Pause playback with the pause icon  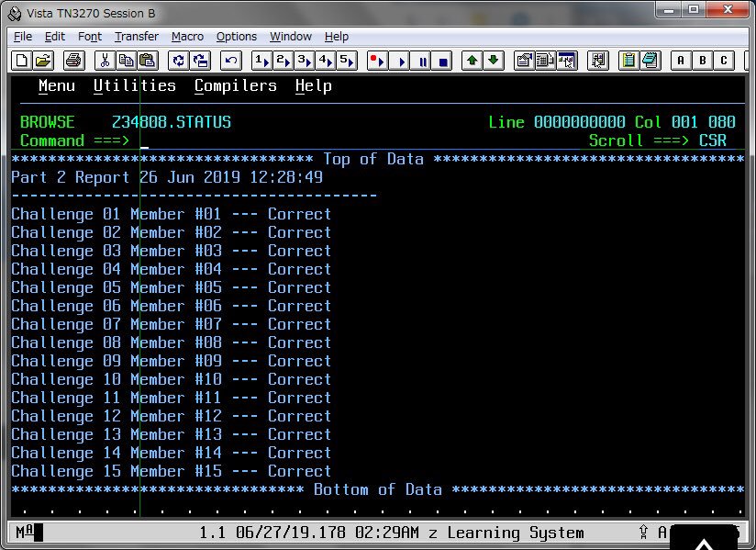coord(423,60)
